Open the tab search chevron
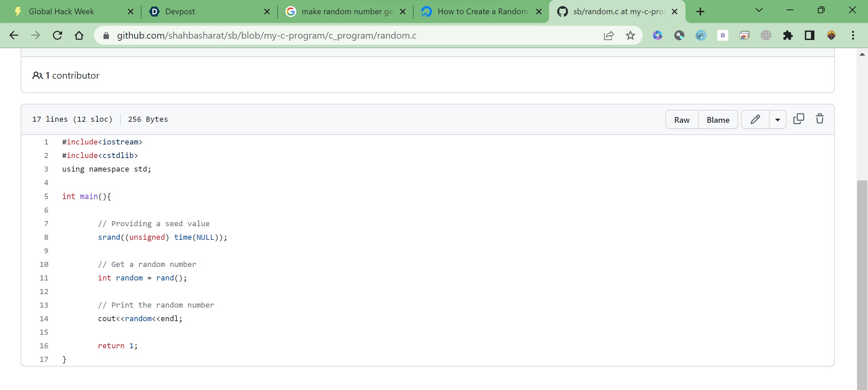The width and height of the screenshot is (868, 390). click(759, 11)
